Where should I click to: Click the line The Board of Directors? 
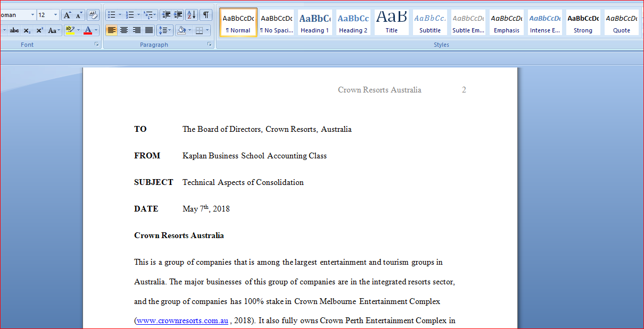point(267,129)
